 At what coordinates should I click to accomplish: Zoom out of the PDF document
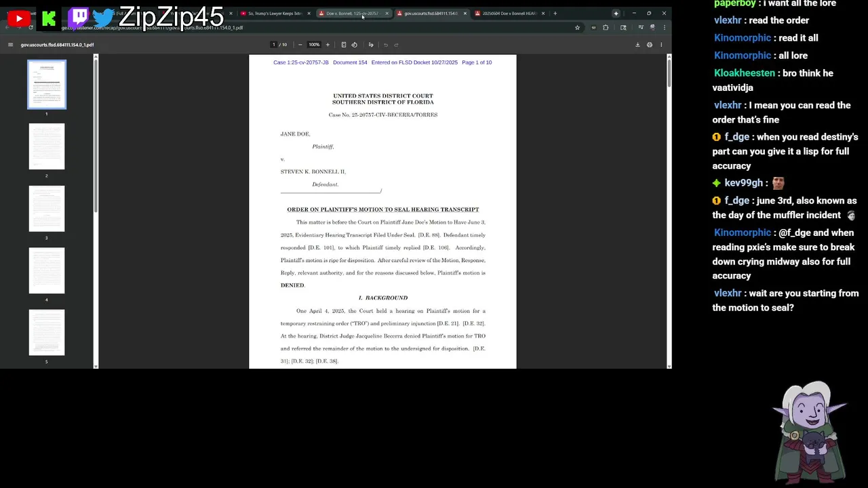point(300,45)
